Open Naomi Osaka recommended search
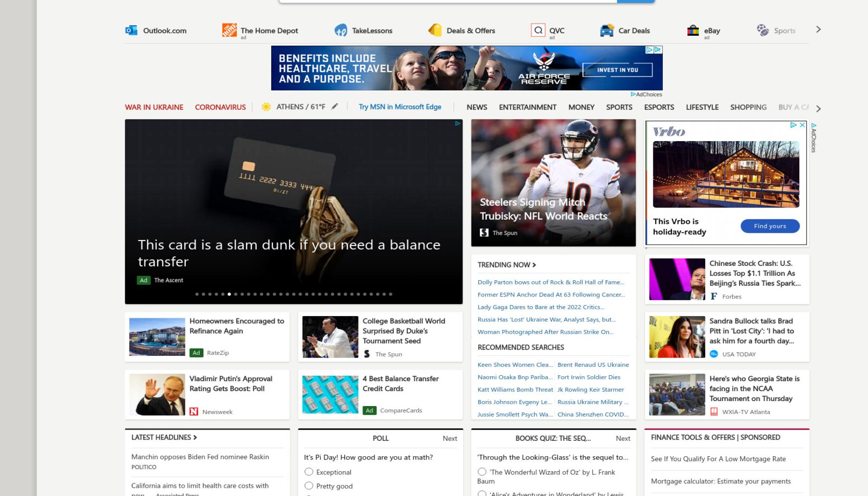This screenshot has width=868, height=496. (x=515, y=377)
